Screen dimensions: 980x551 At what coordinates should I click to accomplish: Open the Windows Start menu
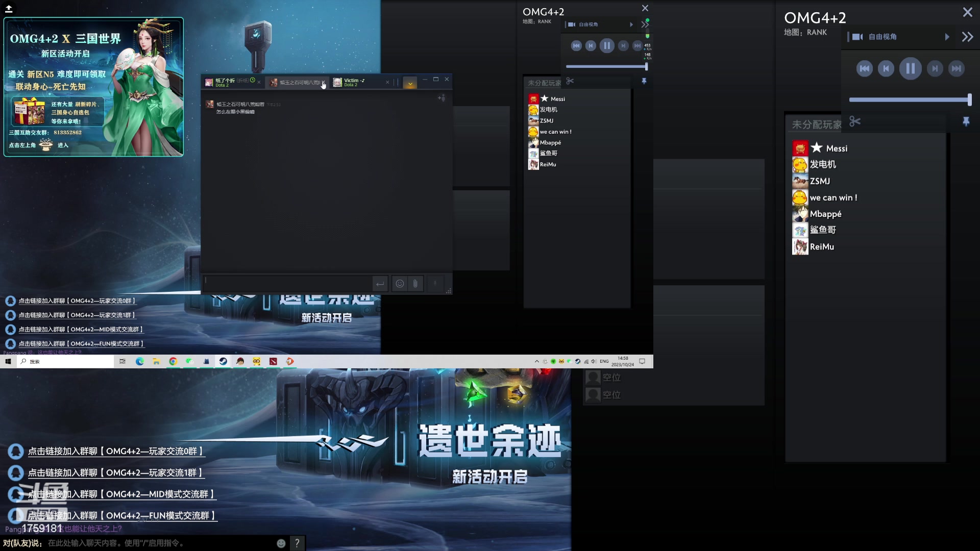pos(8,361)
